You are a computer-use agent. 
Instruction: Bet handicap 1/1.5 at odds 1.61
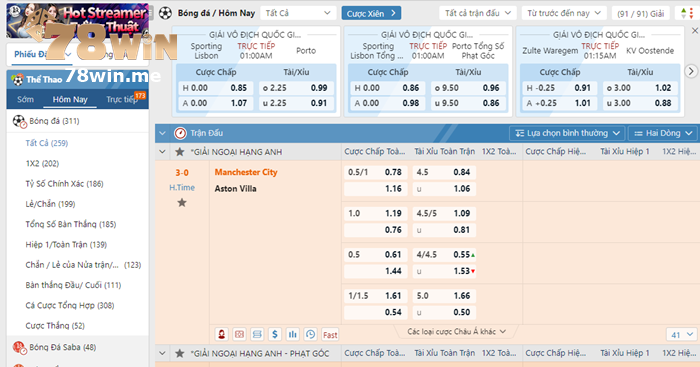(375, 296)
